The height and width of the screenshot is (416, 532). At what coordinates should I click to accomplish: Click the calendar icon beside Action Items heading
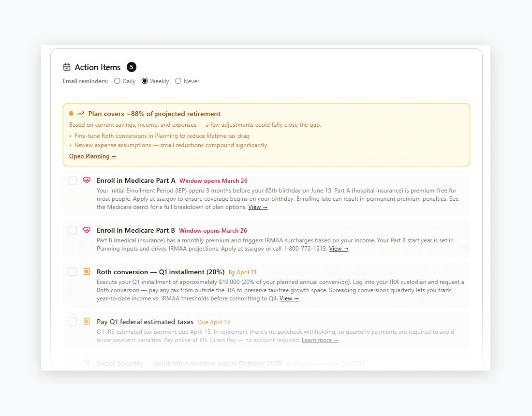(x=66, y=67)
